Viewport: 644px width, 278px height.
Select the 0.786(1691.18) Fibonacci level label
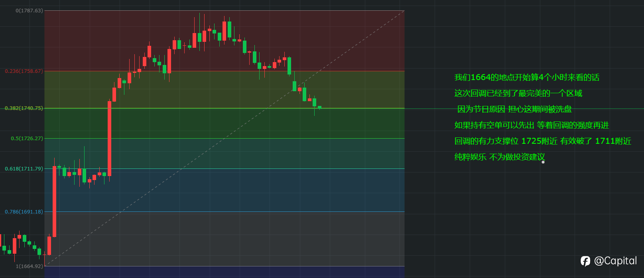pyautogui.click(x=24, y=212)
